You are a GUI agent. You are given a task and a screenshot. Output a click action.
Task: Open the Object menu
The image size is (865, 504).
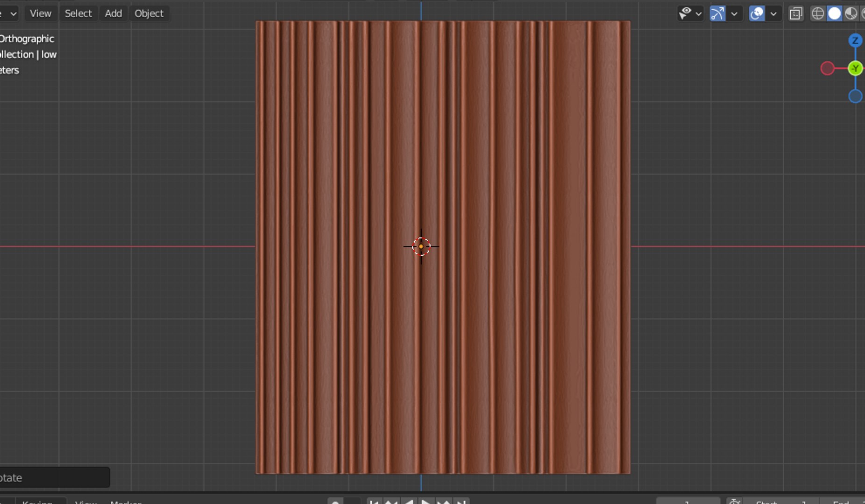(149, 13)
